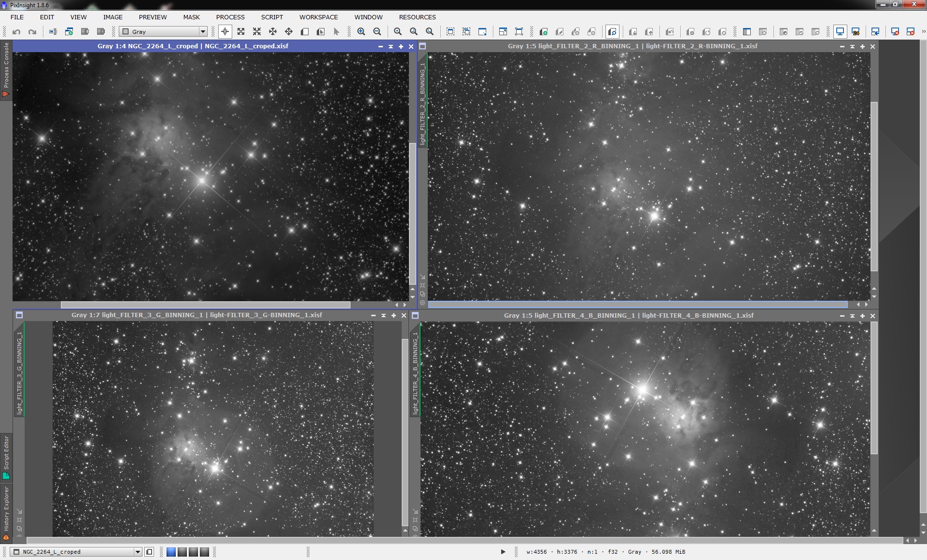This screenshot has height=560, width=927.
Task: Select the new preview mode icon
Action: click(x=305, y=32)
